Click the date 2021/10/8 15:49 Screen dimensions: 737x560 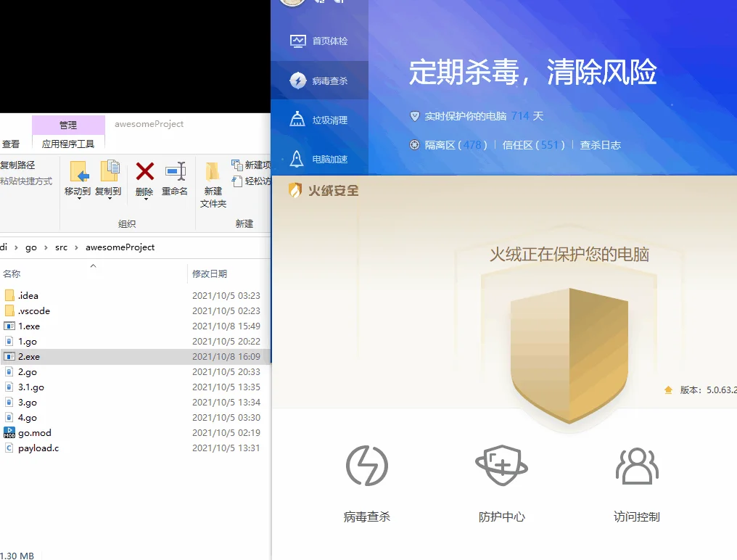[226, 326]
